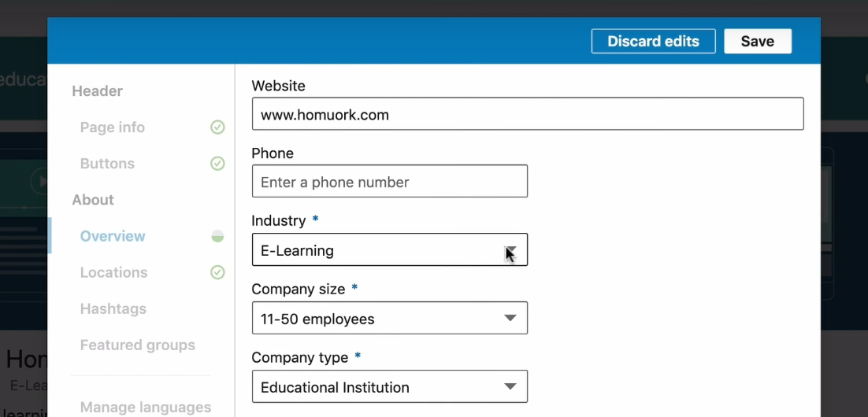Go to the Locations section
The image size is (868, 417).
113,273
